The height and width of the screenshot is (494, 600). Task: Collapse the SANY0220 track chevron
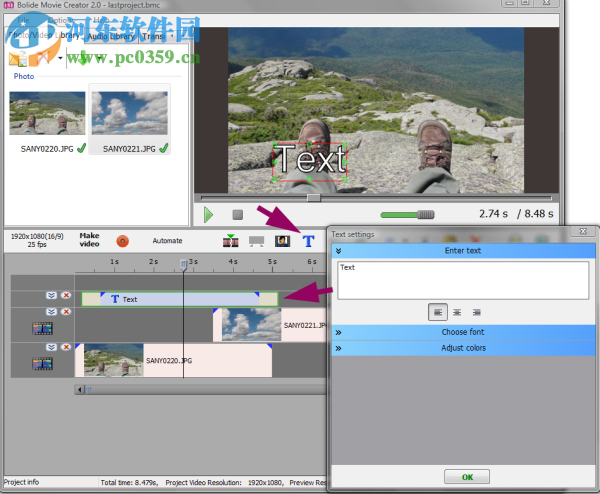click(x=51, y=347)
